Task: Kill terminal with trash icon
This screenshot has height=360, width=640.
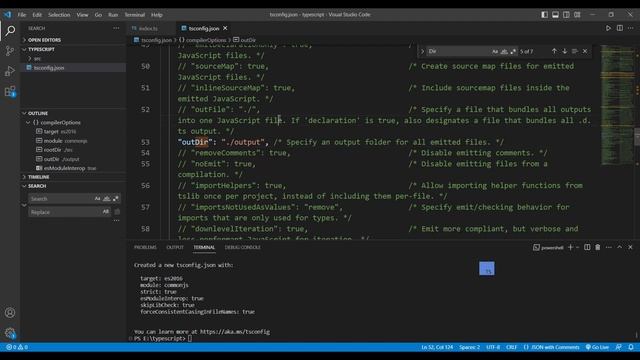Action: [598, 247]
